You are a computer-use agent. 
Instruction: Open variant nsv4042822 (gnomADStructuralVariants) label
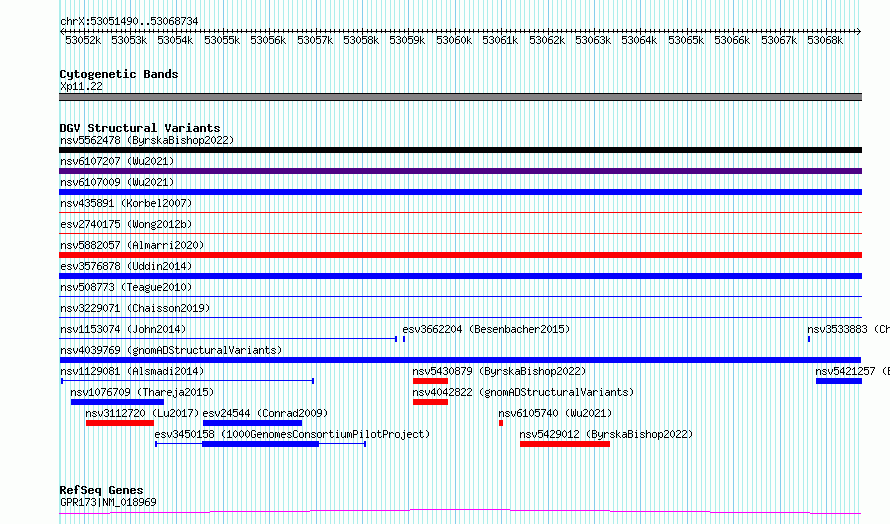(x=523, y=392)
